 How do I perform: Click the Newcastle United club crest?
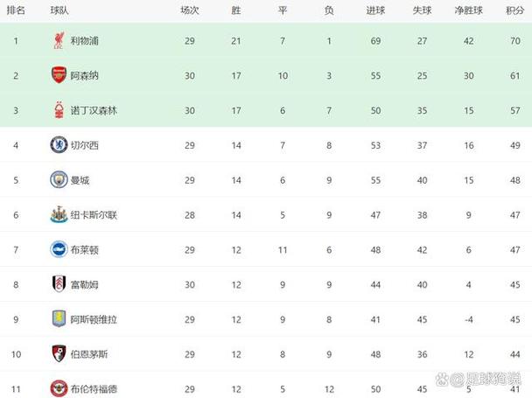click(59, 215)
